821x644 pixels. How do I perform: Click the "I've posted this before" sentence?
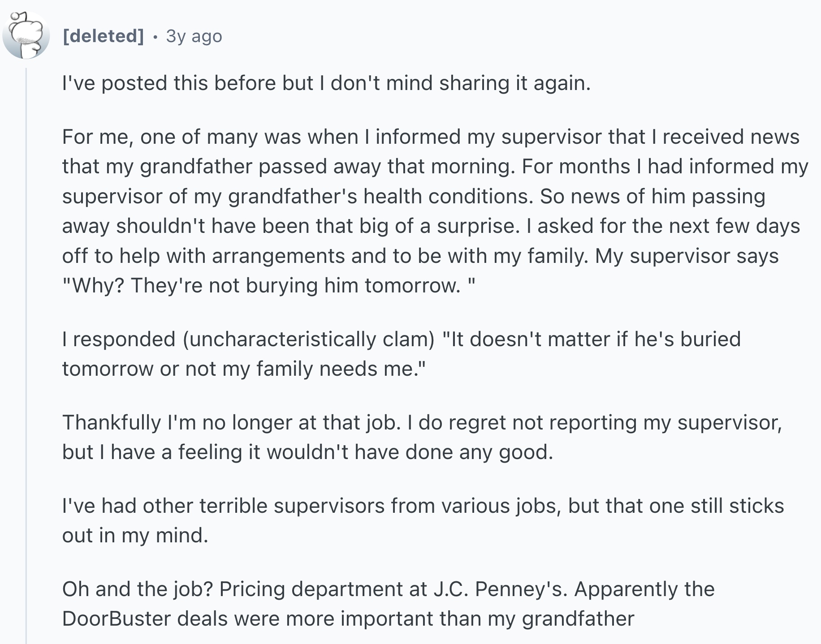coord(326,83)
